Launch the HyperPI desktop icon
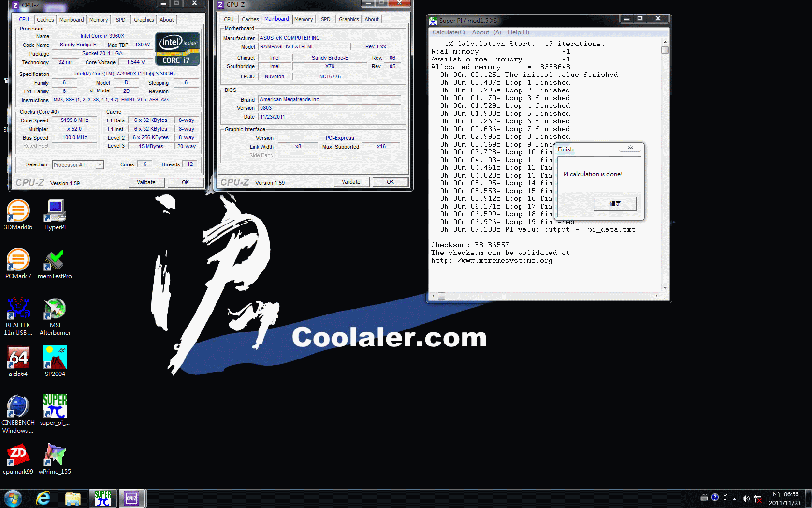 coord(55,214)
